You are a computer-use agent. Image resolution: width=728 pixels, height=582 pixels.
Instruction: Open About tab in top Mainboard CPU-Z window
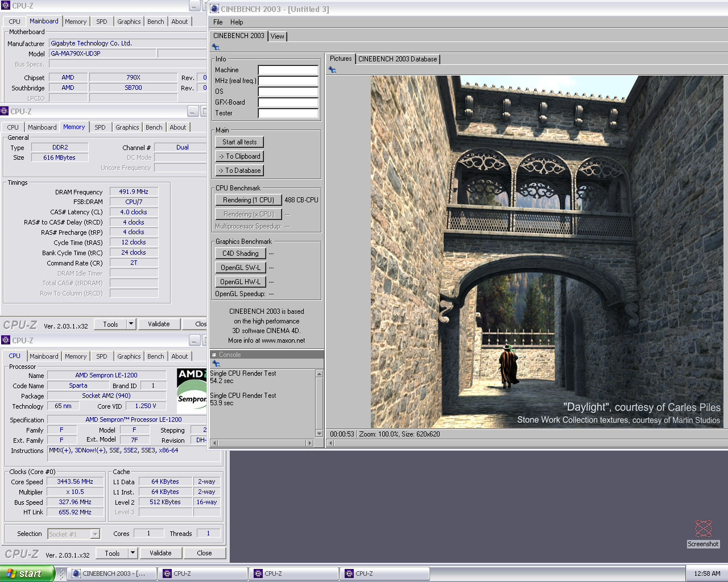180,22
